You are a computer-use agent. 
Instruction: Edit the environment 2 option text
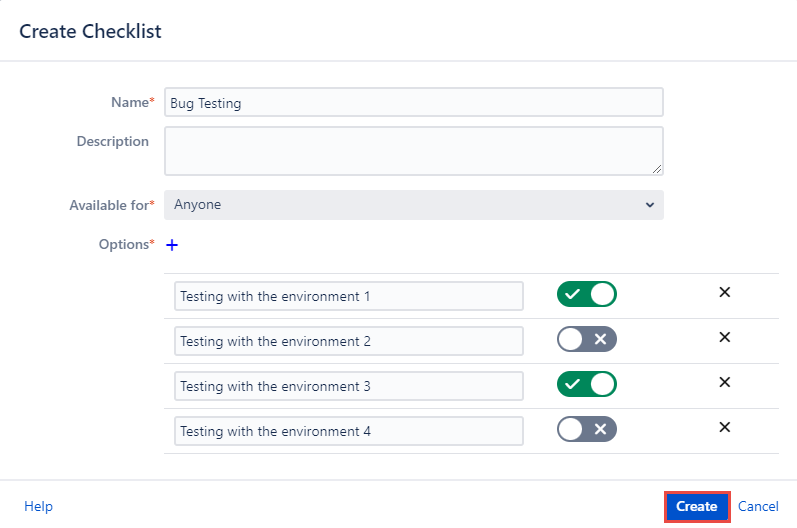[x=348, y=341]
